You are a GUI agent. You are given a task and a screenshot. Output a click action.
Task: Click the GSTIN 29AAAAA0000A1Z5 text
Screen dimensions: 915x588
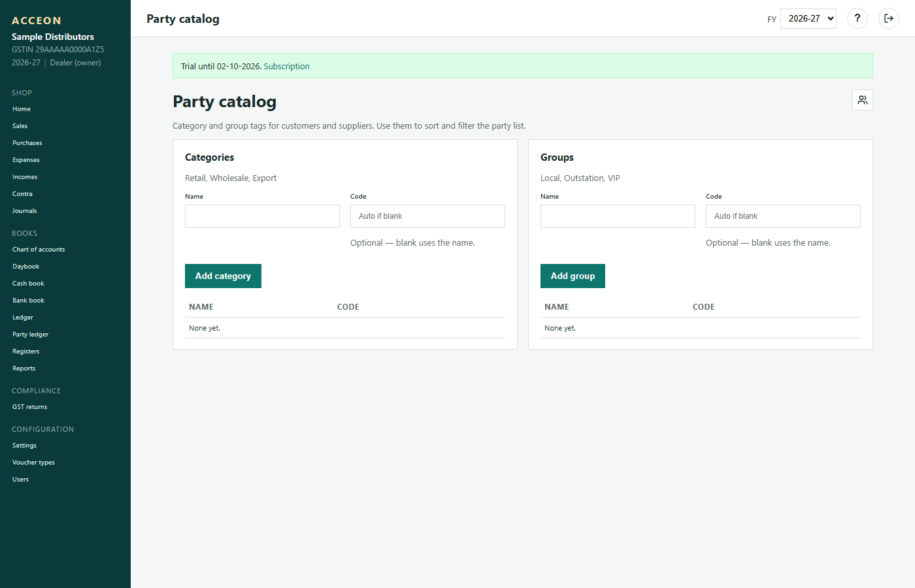[58, 50]
